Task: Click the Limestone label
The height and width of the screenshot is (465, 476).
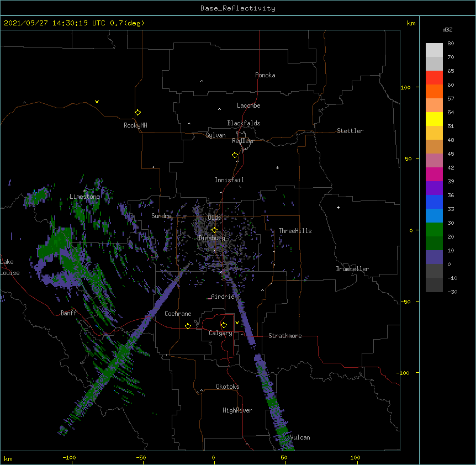Action: pyautogui.click(x=84, y=197)
